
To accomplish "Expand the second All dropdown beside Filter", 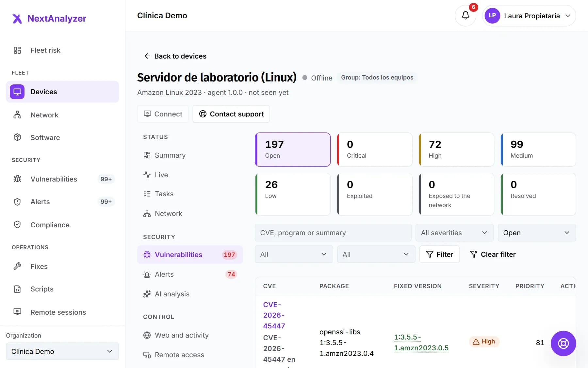I will click(376, 254).
